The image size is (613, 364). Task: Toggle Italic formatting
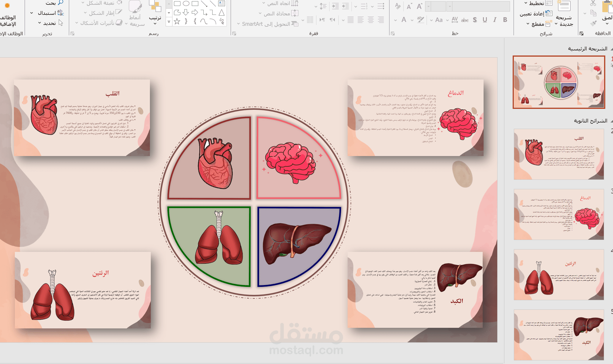[x=495, y=20]
